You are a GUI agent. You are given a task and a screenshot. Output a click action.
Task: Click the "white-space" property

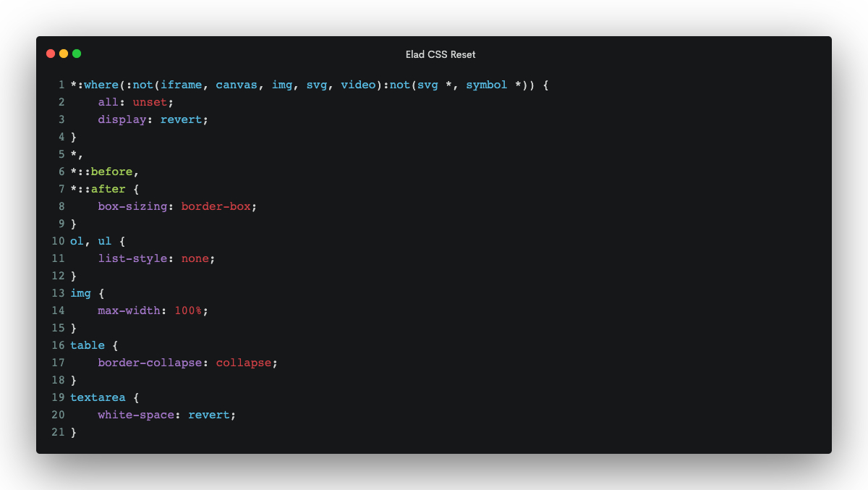136,415
